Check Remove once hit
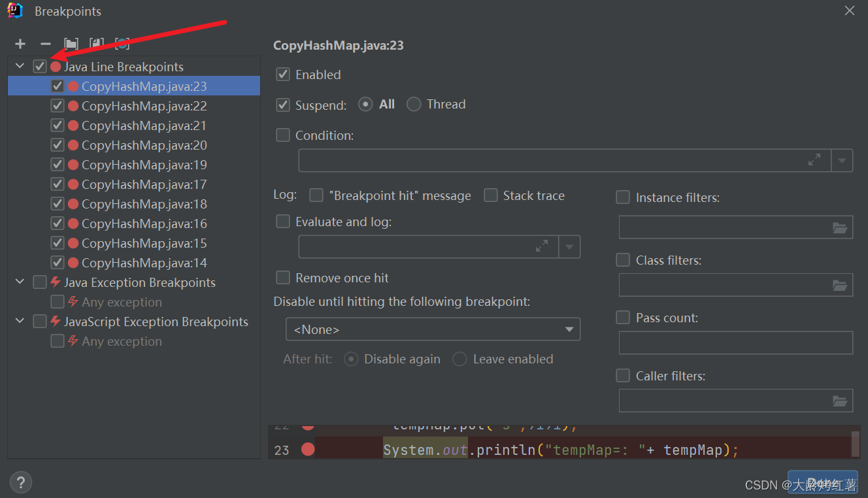Viewport: 868px width, 498px height. [283, 278]
